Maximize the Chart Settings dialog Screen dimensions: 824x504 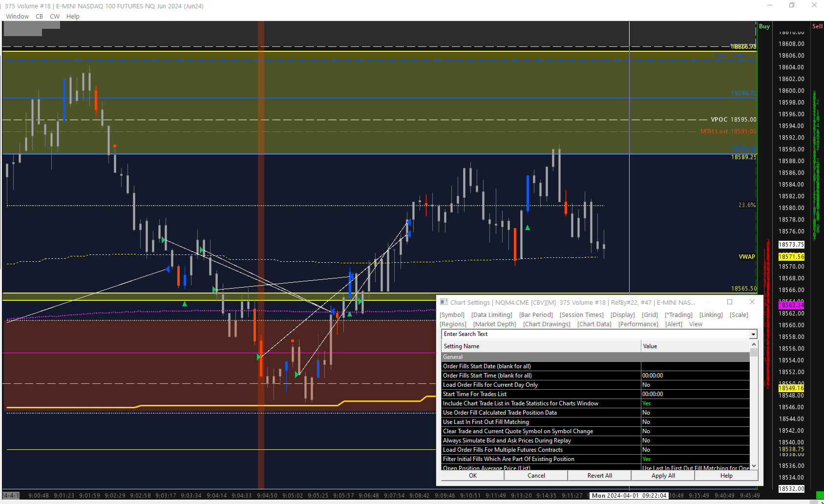pyautogui.click(x=730, y=302)
